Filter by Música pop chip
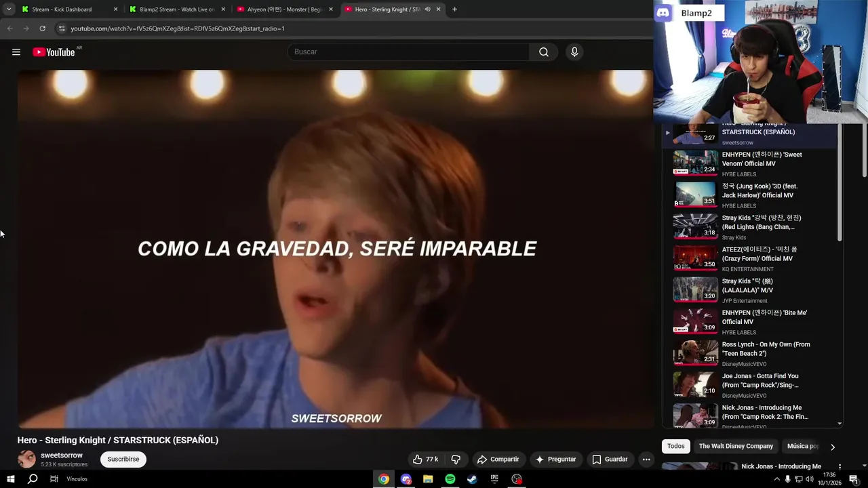This screenshot has height=488, width=868. (802, 446)
